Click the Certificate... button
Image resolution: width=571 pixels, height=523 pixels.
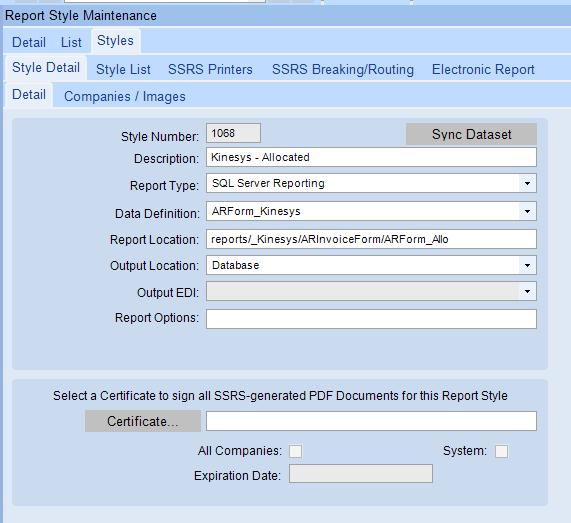coord(143,421)
